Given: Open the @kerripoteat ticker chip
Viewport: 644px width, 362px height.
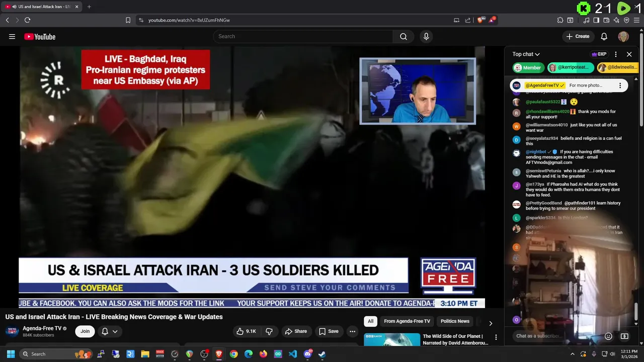Looking at the screenshot, I should pyautogui.click(x=571, y=67).
